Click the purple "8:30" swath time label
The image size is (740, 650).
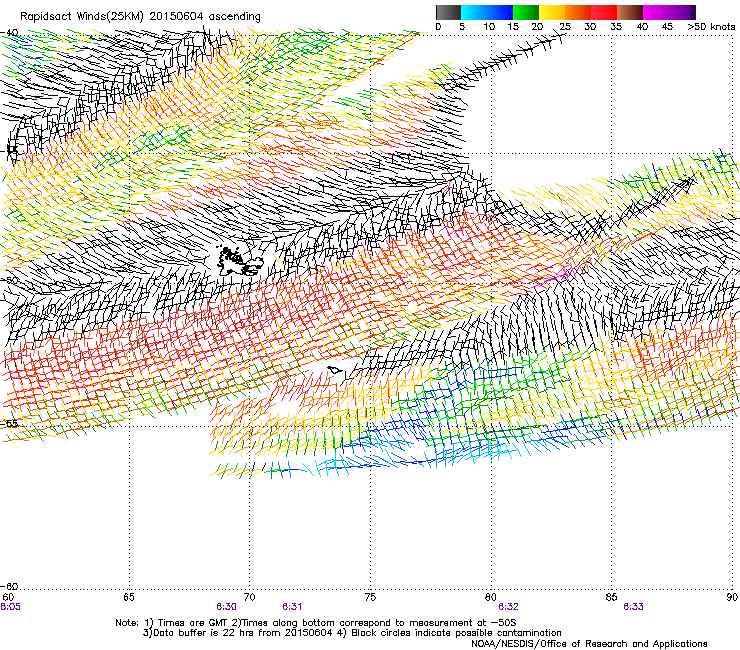(226, 607)
